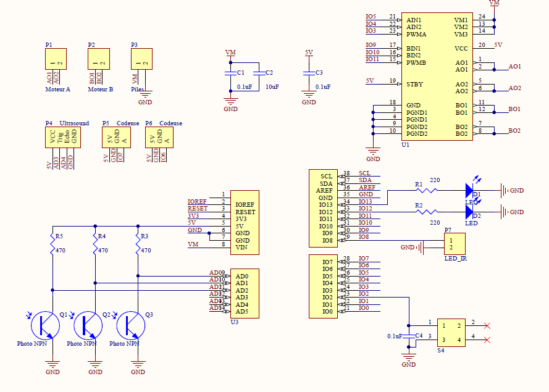
Task: Click the IOREF power header block
Action: click(x=244, y=222)
